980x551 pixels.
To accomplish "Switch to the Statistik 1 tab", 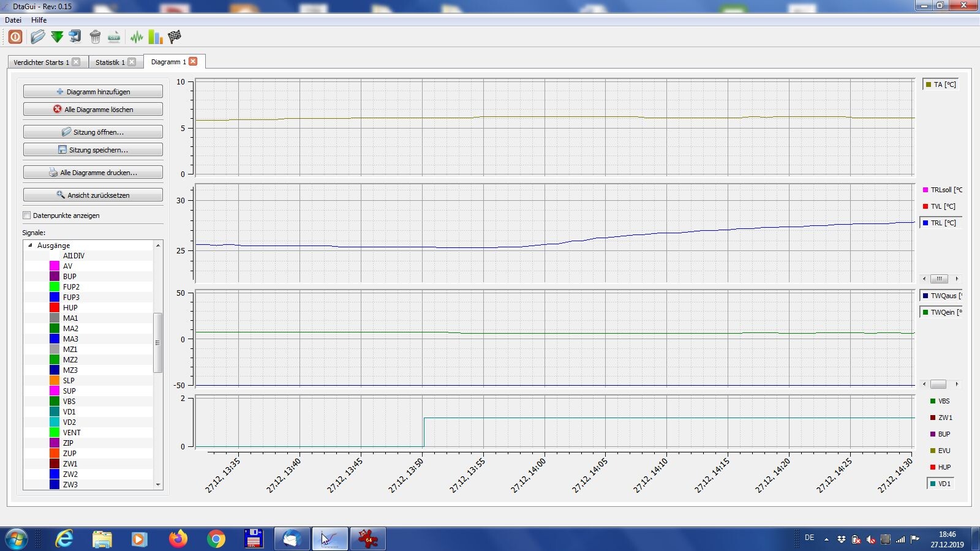I will [x=110, y=62].
